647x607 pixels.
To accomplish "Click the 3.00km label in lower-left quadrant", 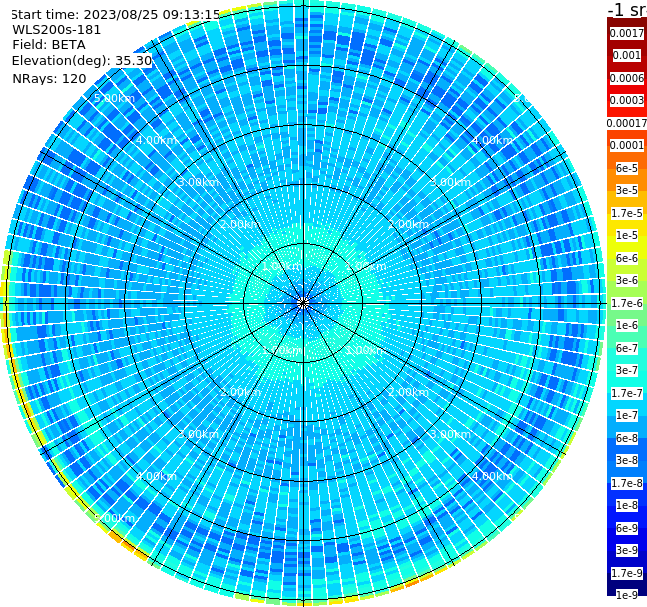I will [198, 434].
